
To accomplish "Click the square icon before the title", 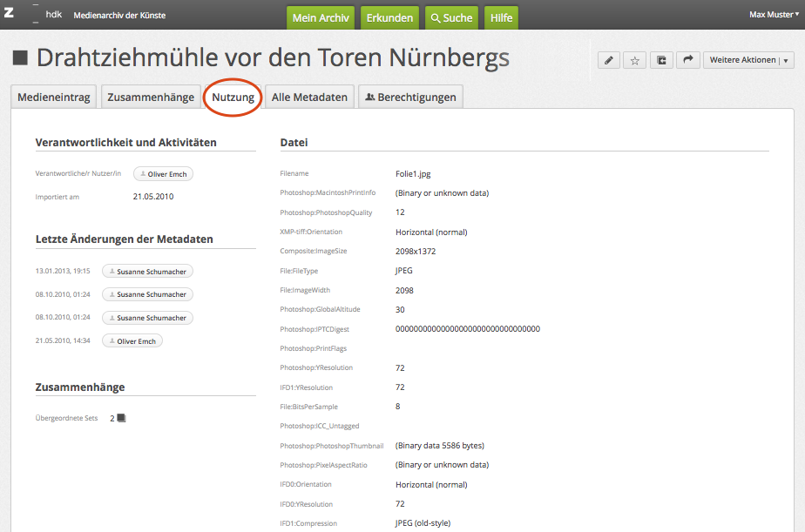I will (20, 58).
